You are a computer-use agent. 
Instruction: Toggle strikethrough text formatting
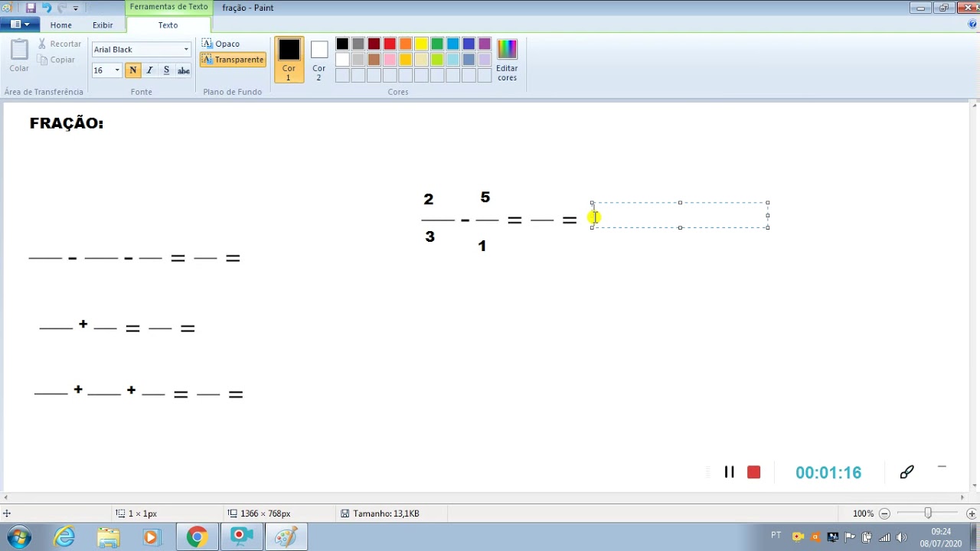[x=184, y=70]
